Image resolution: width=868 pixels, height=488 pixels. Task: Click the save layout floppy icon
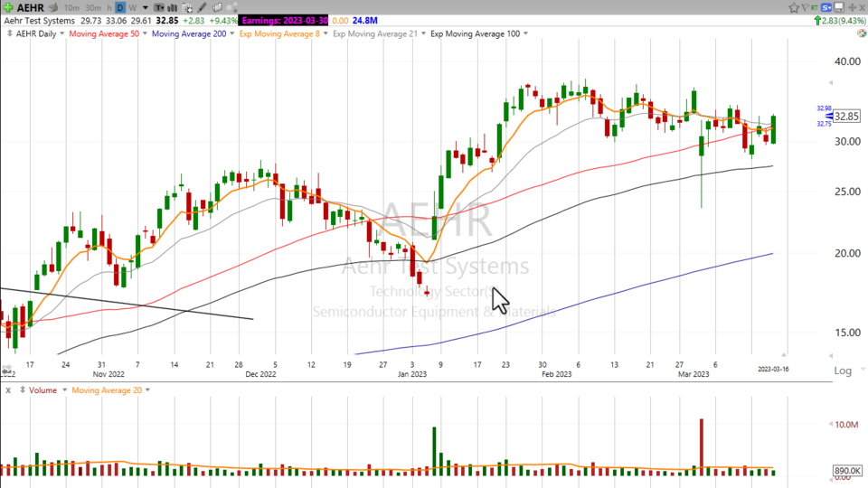click(x=839, y=7)
